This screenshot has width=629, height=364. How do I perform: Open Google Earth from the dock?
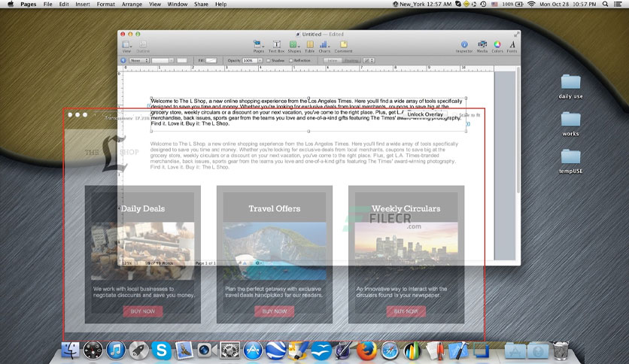pos(275,350)
